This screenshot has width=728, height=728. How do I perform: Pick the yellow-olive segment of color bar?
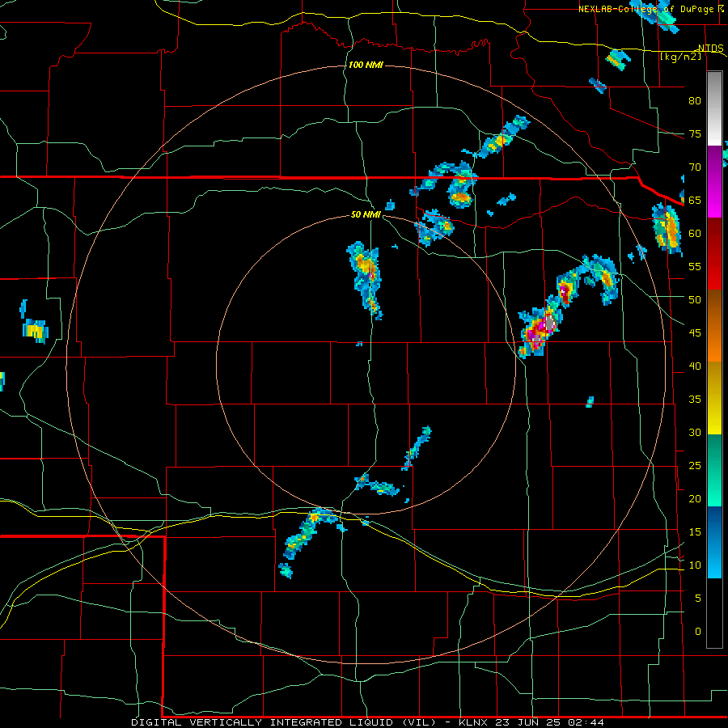tap(714, 398)
